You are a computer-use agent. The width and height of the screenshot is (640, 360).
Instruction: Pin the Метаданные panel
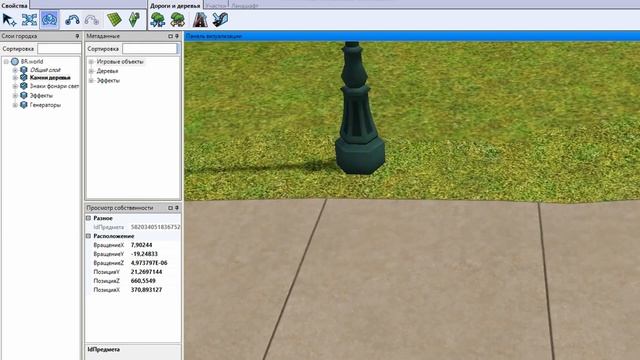tap(177, 36)
